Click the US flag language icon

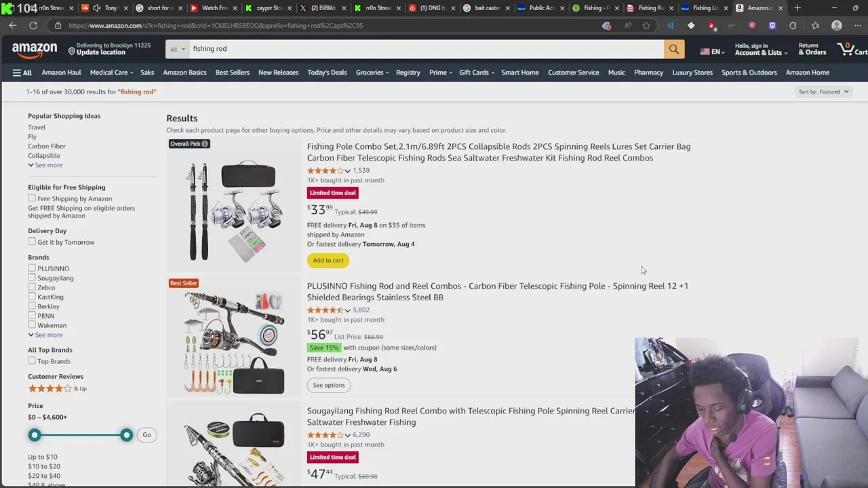point(705,52)
